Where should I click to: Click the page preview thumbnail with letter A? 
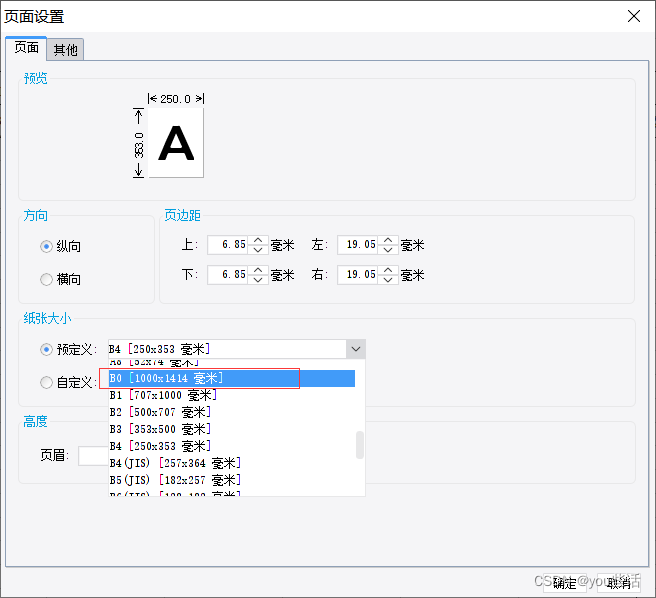click(x=176, y=143)
